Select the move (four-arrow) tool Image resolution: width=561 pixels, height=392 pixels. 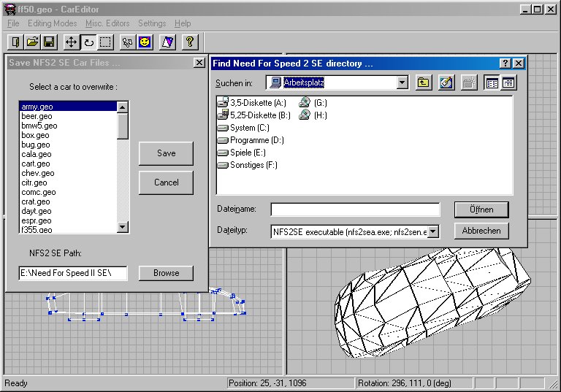[71, 42]
